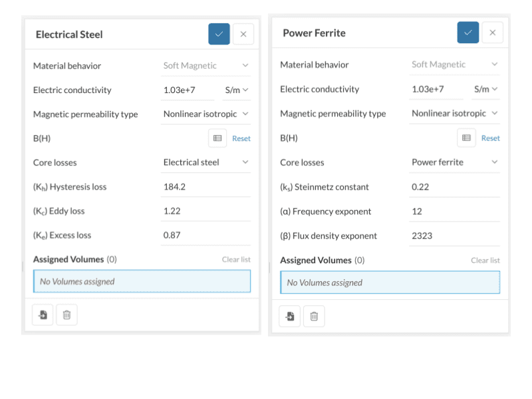This screenshot has height=399, width=532.
Task: Edit the Steinmetz constant value field
Action: [x=454, y=187]
